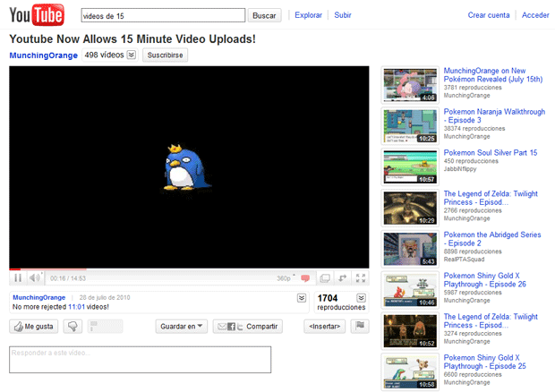Click the Acceder sign-in link
This screenshot has width=555, height=392.
pos(535,15)
